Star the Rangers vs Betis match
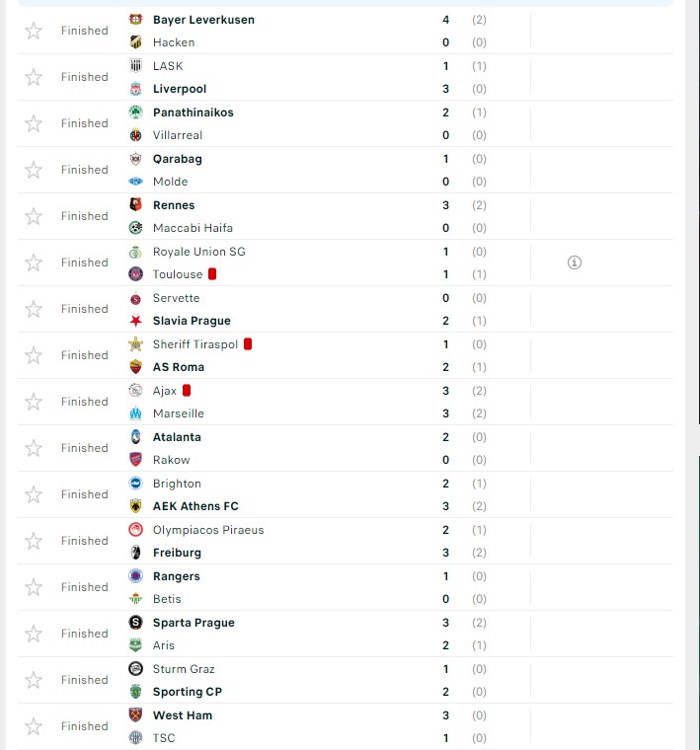Image resolution: width=700 pixels, height=750 pixels. [34, 587]
